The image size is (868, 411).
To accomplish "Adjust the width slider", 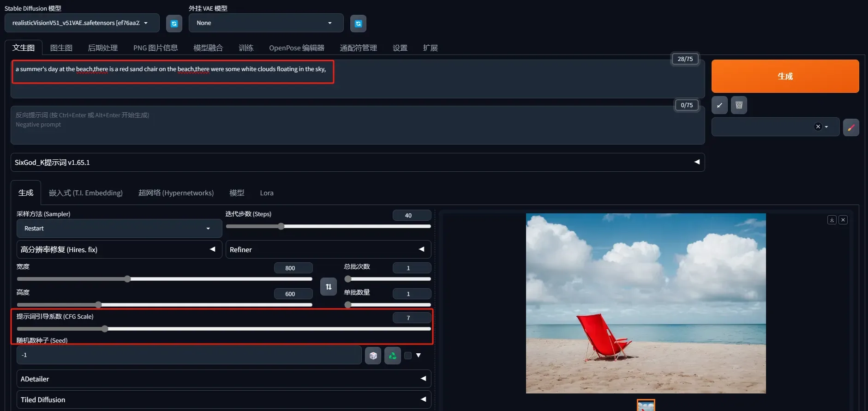I will pyautogui.click(x=164, y=279).
